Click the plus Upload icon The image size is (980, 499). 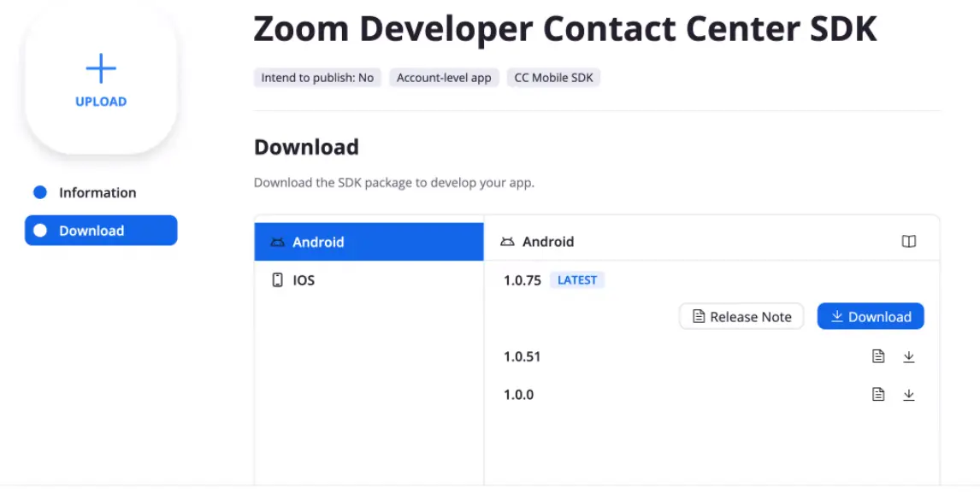point(101,68)
